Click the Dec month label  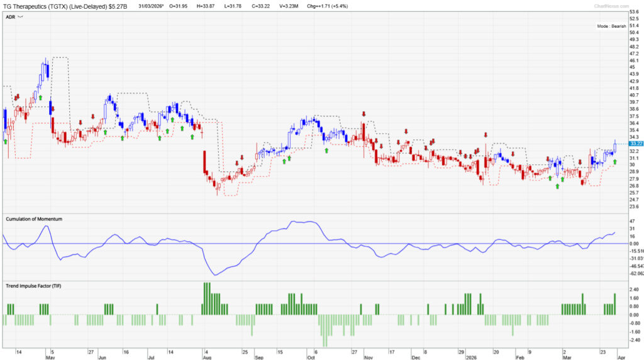[416, 357]
